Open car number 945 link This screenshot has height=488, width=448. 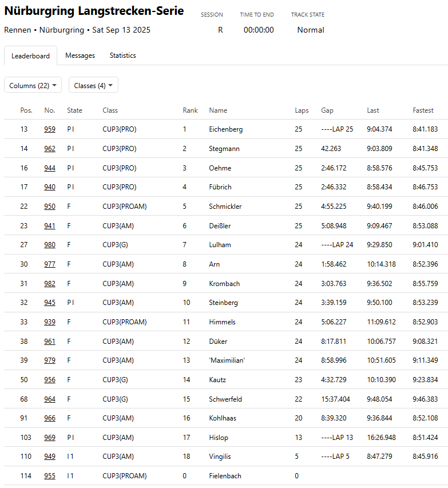50,303
